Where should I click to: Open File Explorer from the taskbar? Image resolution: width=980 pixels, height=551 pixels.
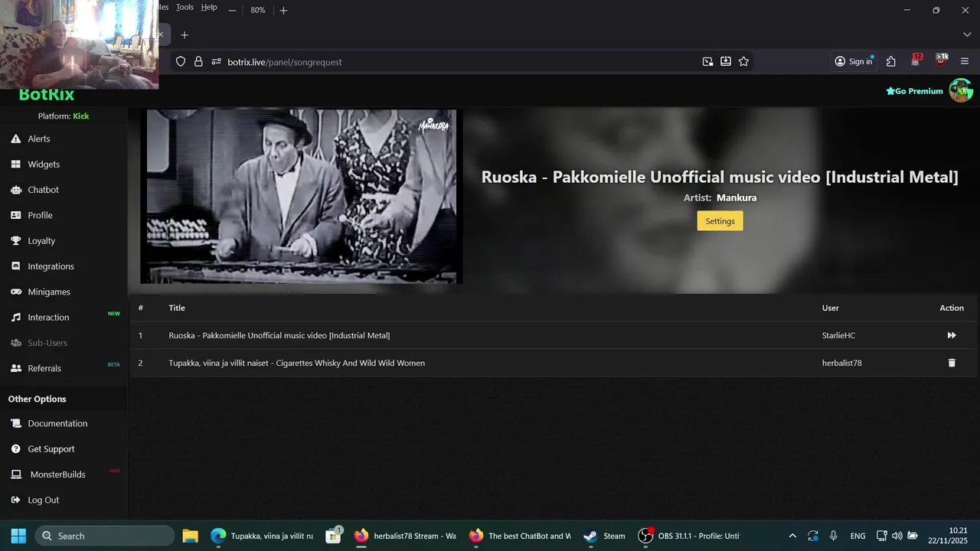[x=190, y=536]
